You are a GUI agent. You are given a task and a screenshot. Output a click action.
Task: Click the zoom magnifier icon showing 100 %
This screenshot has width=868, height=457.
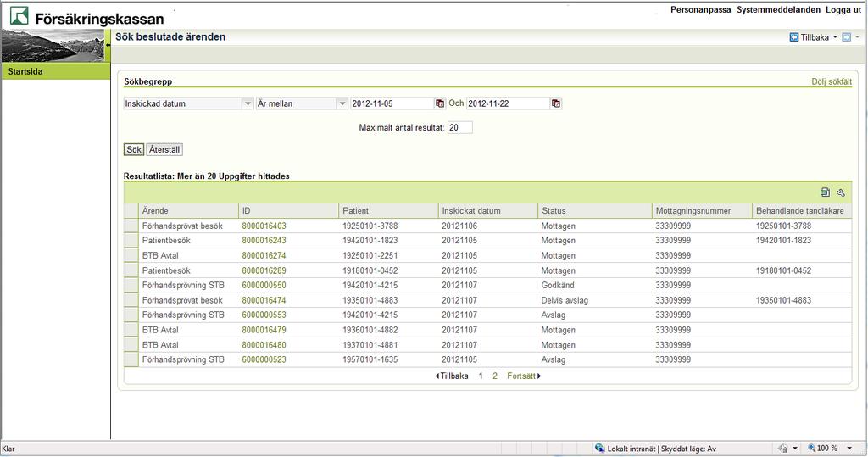click(811, 449)
